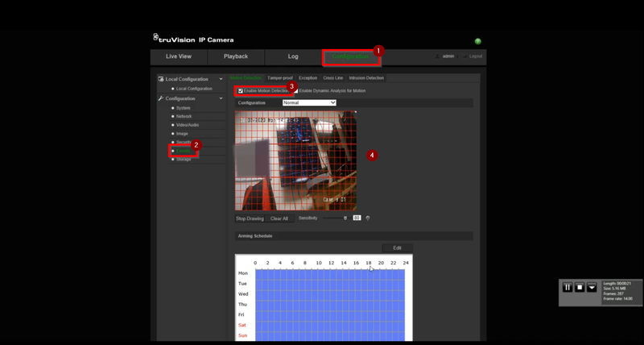The height and width of the screenshot is (345, 644).
Task: Click the Stop Drawing button
Action: (x=250, y=218)
